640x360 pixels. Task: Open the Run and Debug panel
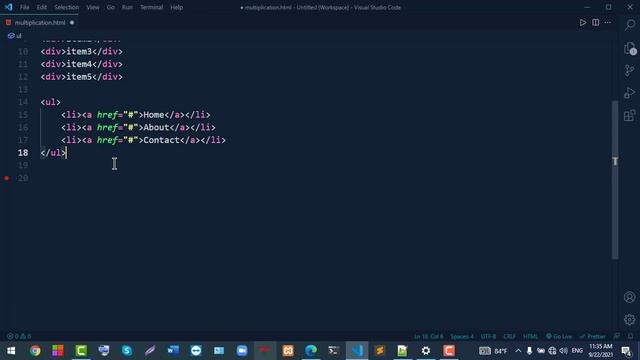point(629,93)
